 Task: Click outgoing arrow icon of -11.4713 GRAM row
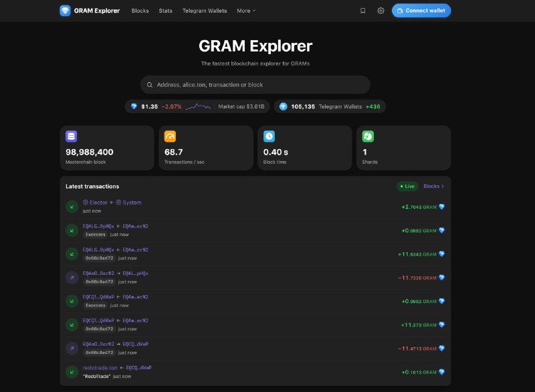click(x=72, y=348)
